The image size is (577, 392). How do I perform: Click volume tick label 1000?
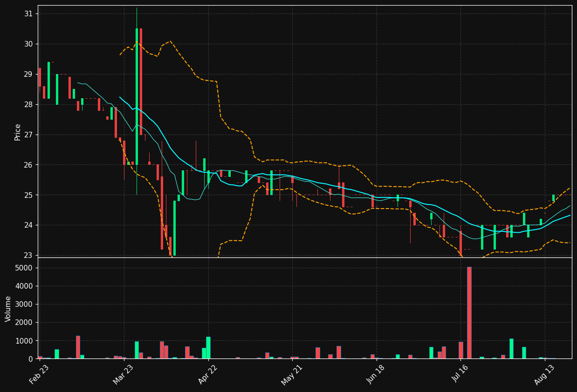[x=25, y=341]
